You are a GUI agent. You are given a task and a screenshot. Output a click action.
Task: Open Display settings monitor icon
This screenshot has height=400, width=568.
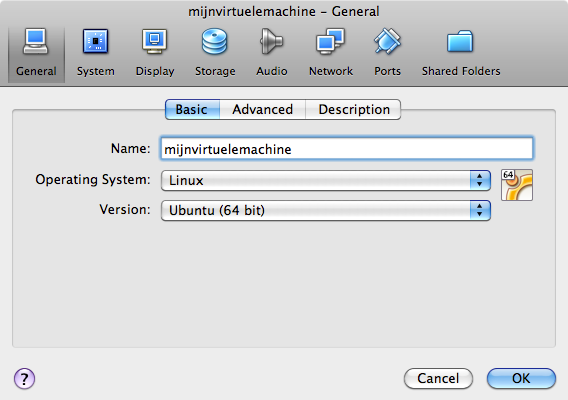point(155,41)
